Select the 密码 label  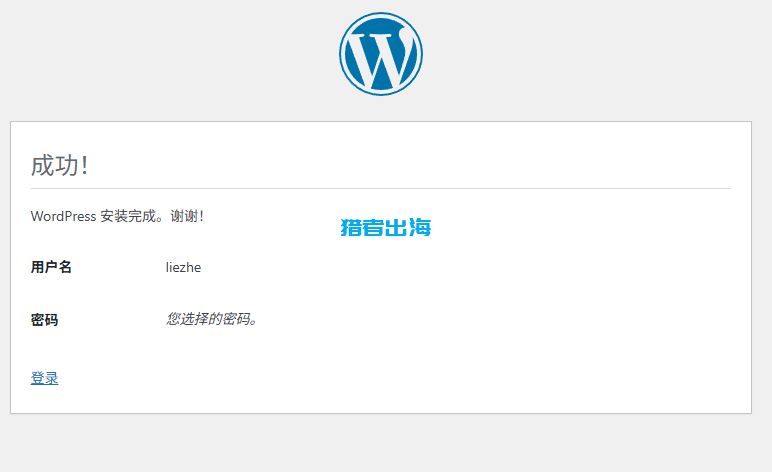click(x=44, y=320)
